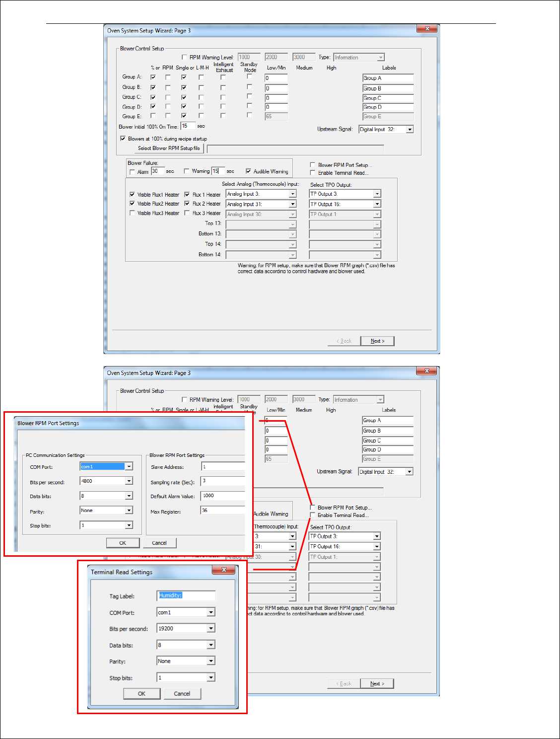The width and height of the screenshot is (560, 739).
Task: Click Default Alarm Value field showing 1000
Action: coord(223,496)
